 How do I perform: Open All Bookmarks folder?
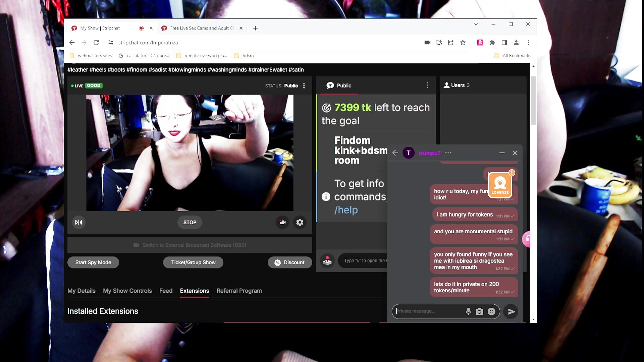pos(513,56)
